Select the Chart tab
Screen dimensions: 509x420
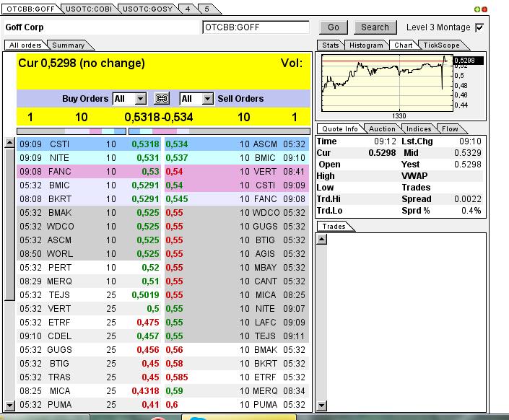[x=403, y=45]
